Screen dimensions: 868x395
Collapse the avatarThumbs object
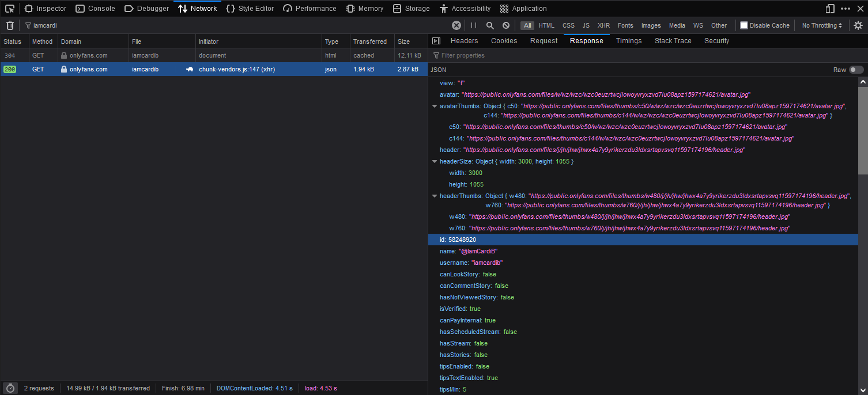435,107
